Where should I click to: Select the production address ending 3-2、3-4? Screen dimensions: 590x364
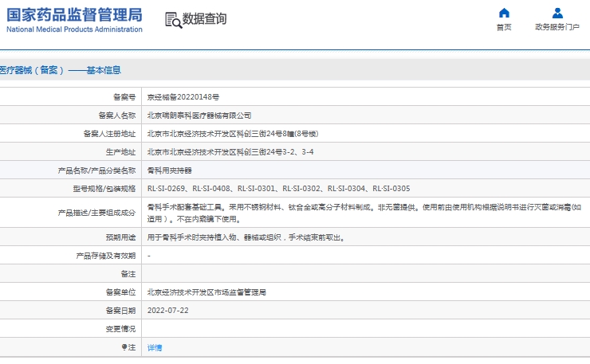pos(230,152)
